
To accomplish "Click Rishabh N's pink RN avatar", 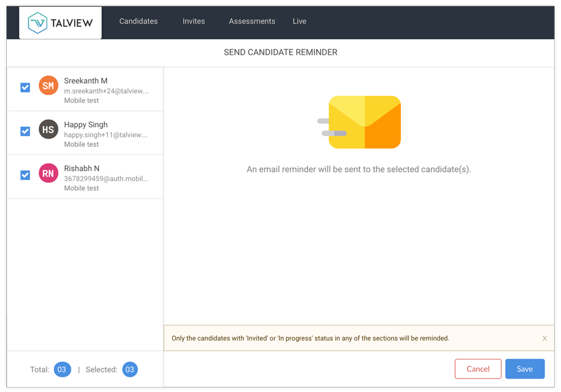I will click(48, 173).
